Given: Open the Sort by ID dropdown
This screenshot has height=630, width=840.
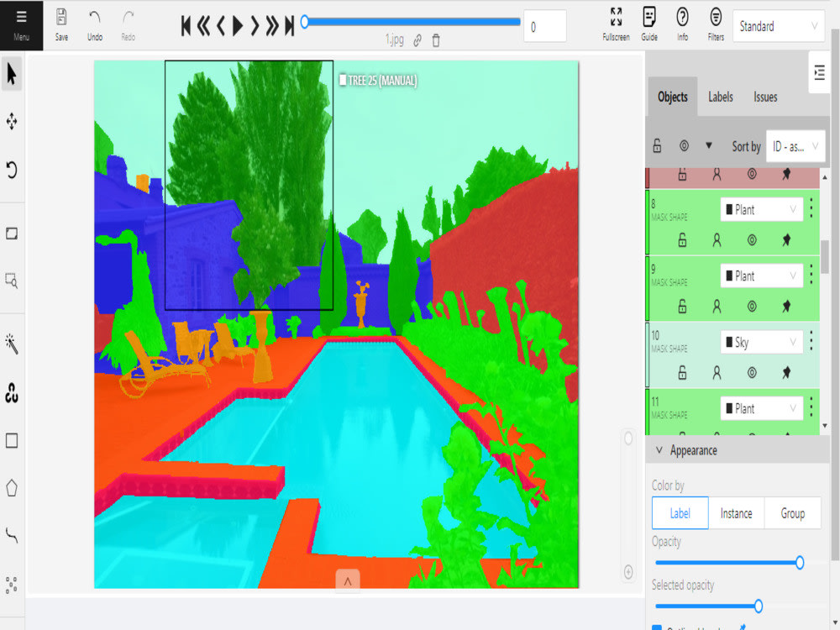Looking at the screenshot, I should (795, 145).
